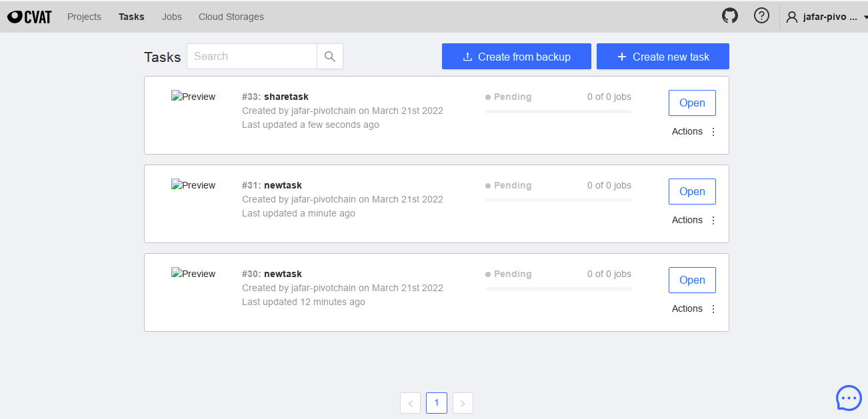This screenshot has width=868, height=419.
Task: Open task #30 newtask
Action: point(692,280)
